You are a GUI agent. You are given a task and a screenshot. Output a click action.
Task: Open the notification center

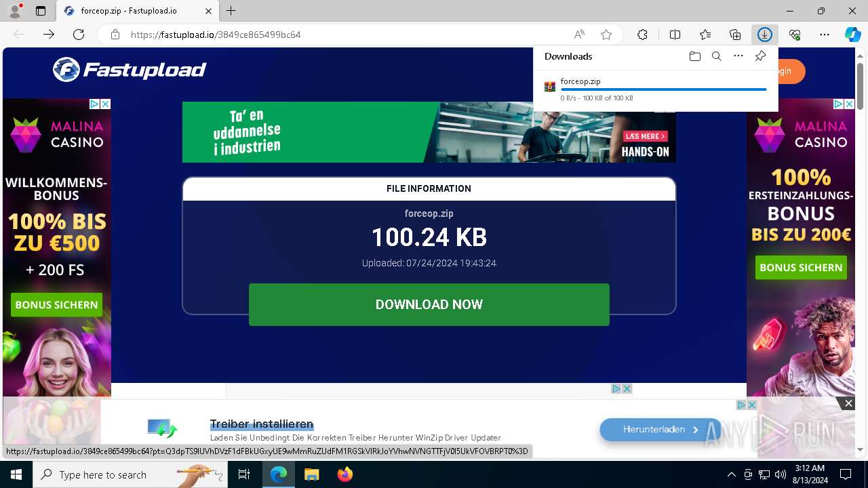(846, 474)
